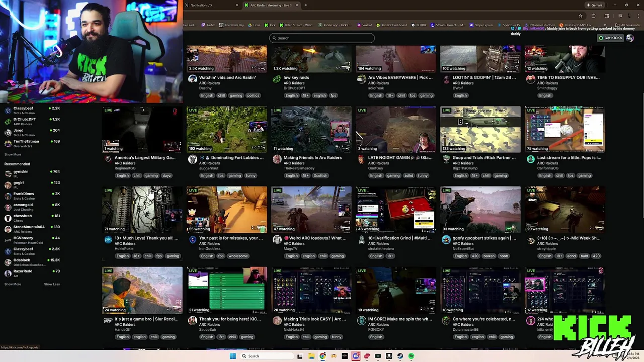Open the Chrome extensions puzzle icon
Image resolution: width=644 pixels, height=362 pixels.
click(593, 16)
